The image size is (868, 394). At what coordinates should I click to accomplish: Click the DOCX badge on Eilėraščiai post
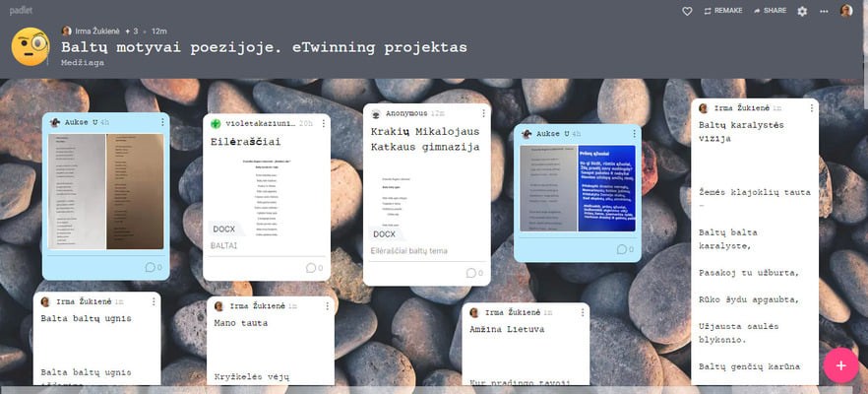[x=223, y=229]
